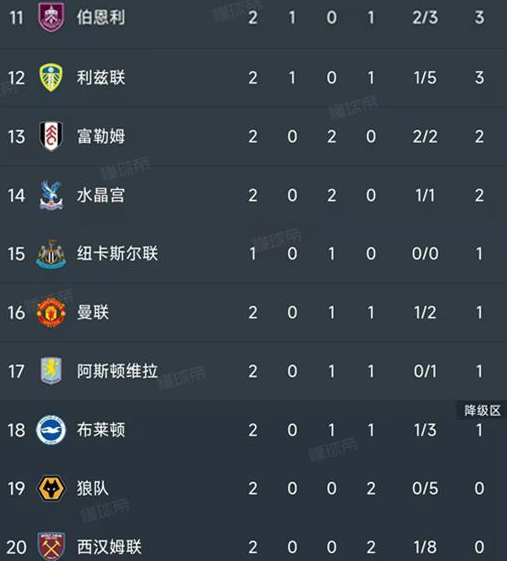Select the 水晶宫 row name
The width and height of the screenshot is (507, 561).
[x=101, y=195]
